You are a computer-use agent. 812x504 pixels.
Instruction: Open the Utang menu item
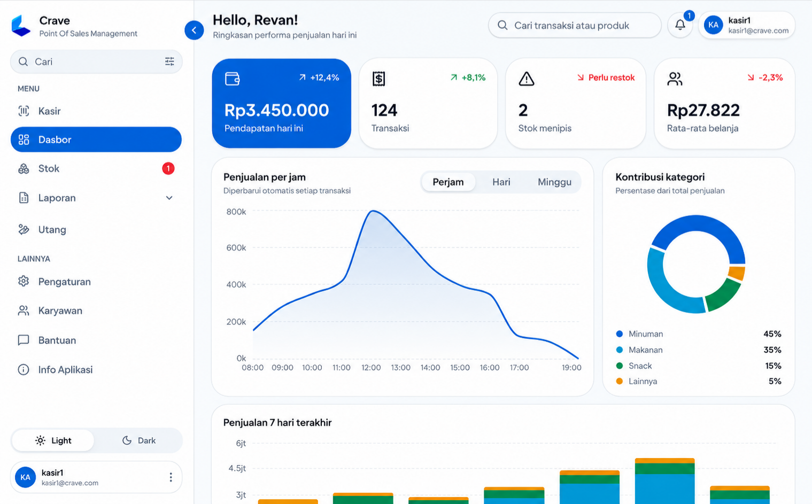coord(96,229)
